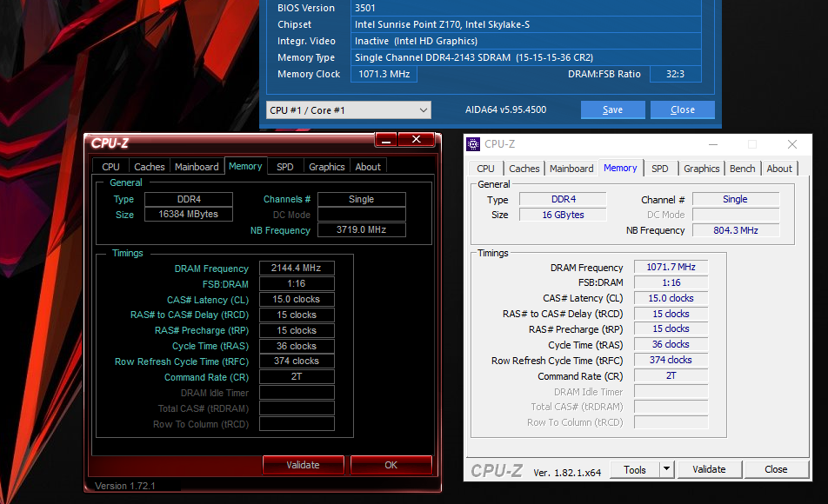This screenshot has height=504, width=828.
Task: Open Graphics tab in red CPU-Z window
Action: [x=327, y=167]
